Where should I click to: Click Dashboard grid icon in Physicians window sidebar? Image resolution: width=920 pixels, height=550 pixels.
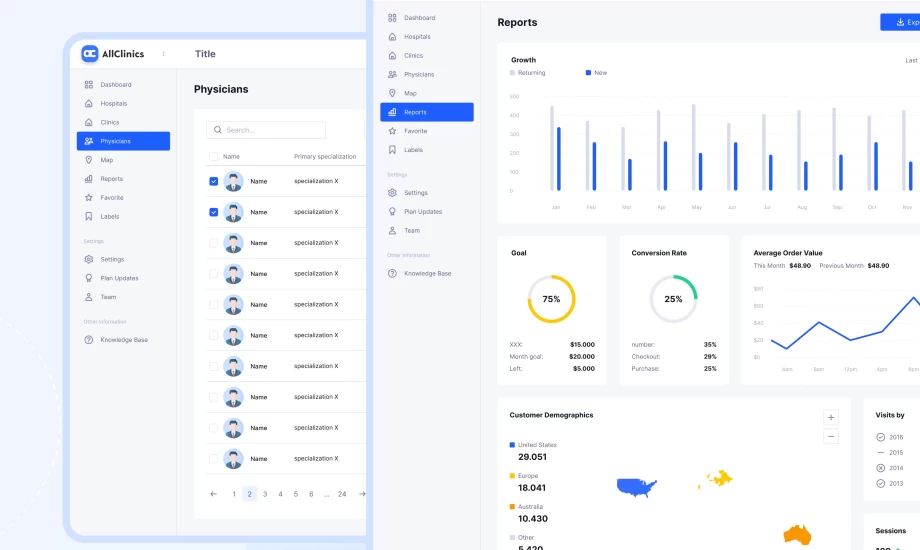click(x=89, y=85)
